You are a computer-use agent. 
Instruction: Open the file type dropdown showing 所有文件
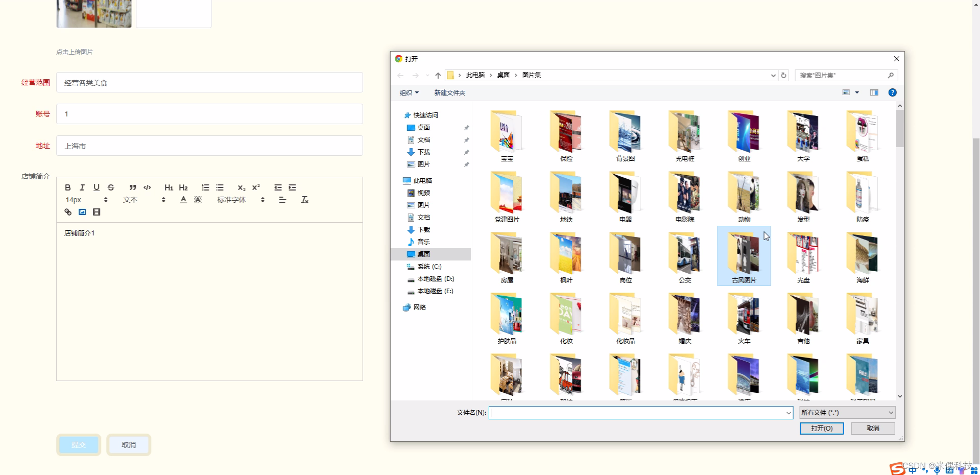pos(846,412)
